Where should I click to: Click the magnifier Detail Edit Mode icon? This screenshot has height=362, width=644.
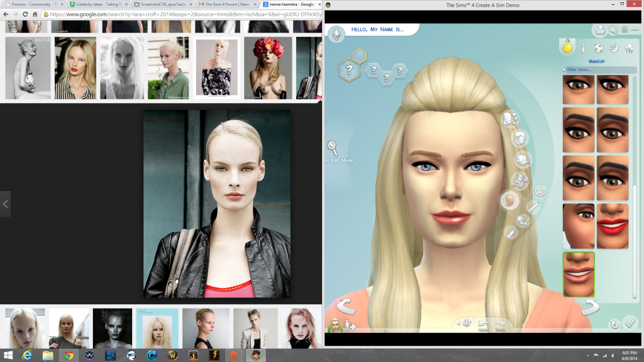(x=332, y=148)
